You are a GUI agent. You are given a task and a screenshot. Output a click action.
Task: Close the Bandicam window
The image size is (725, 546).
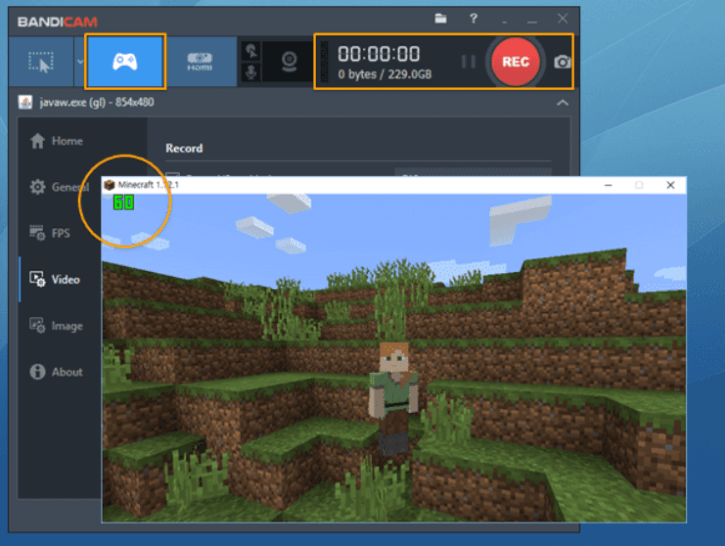562,18
